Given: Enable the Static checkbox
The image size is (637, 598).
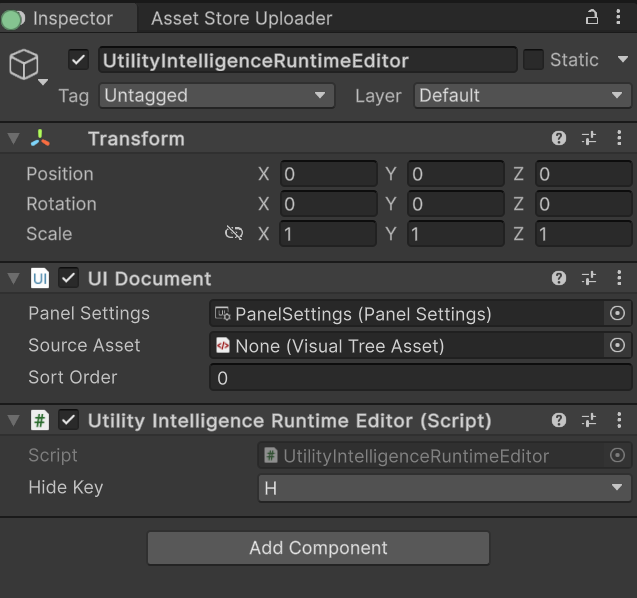Looking at the screenshot, I should [533, 60].
